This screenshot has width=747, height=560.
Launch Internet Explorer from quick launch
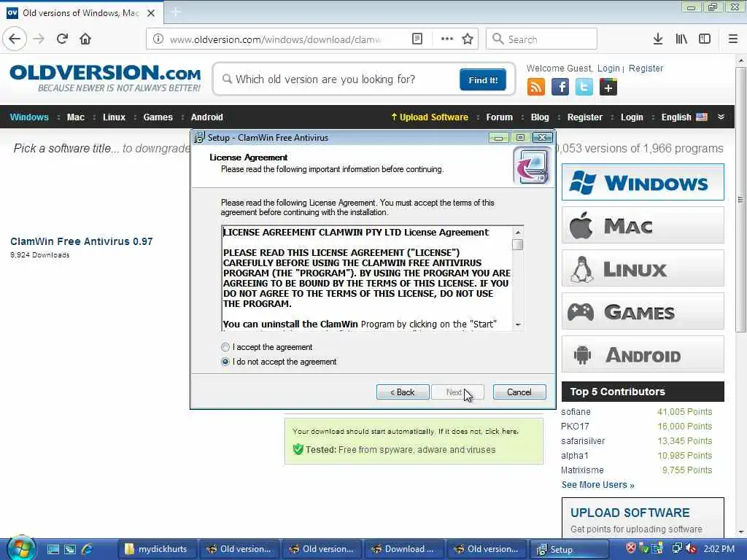pos(88,549)
